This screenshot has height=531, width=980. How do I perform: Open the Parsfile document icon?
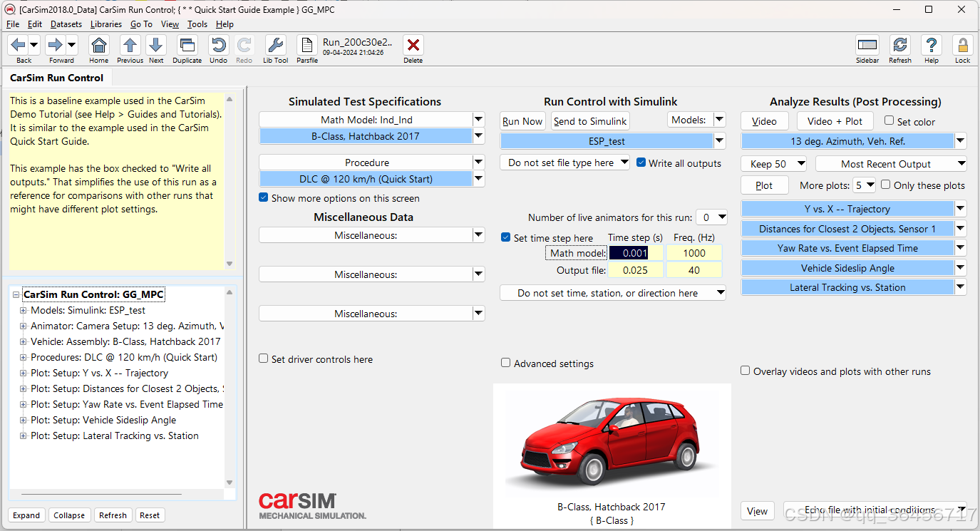[307, 46]
